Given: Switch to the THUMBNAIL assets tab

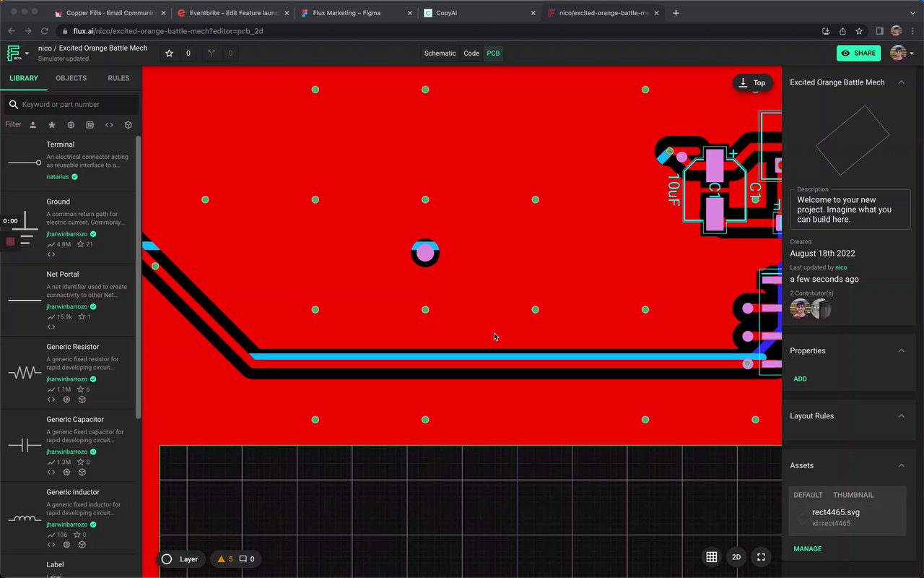Looking at the screenshot, I should tap(853, 495).
